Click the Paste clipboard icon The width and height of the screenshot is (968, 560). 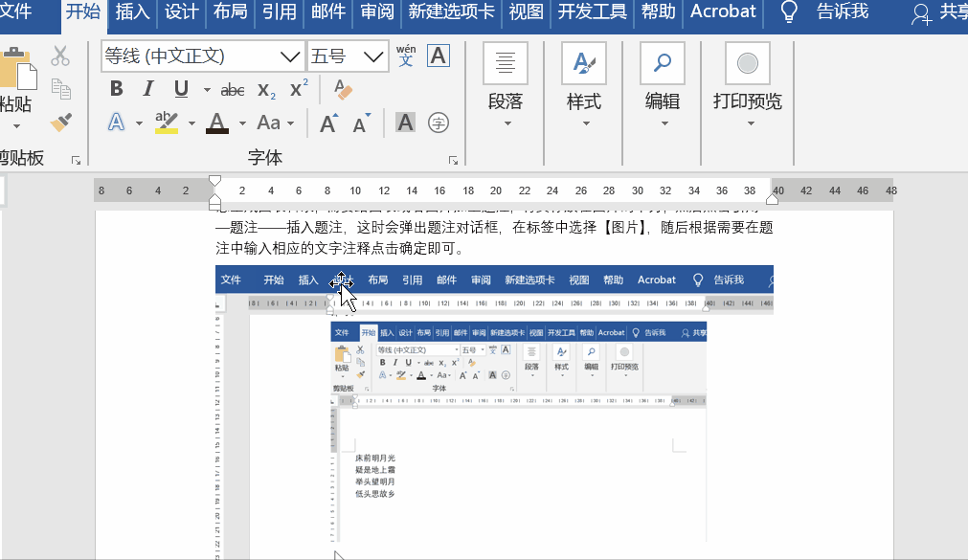click(x=17, y=70)
